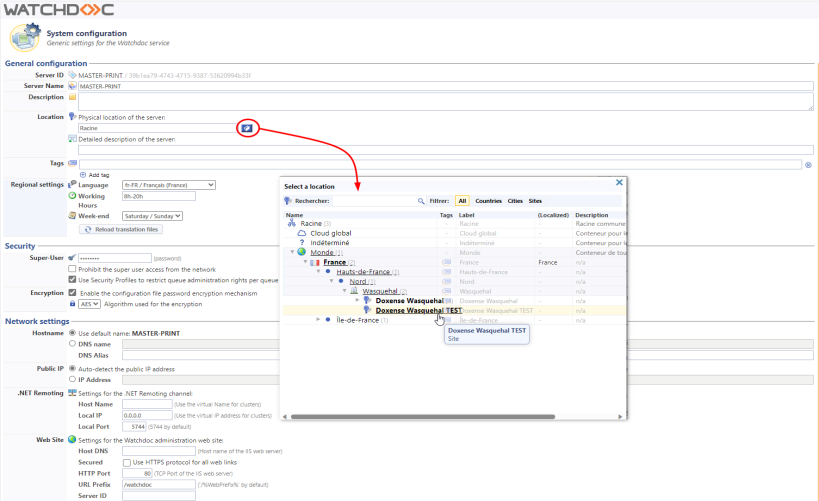Click the dialog's horizontal scrollbar

tap(450, 416)
